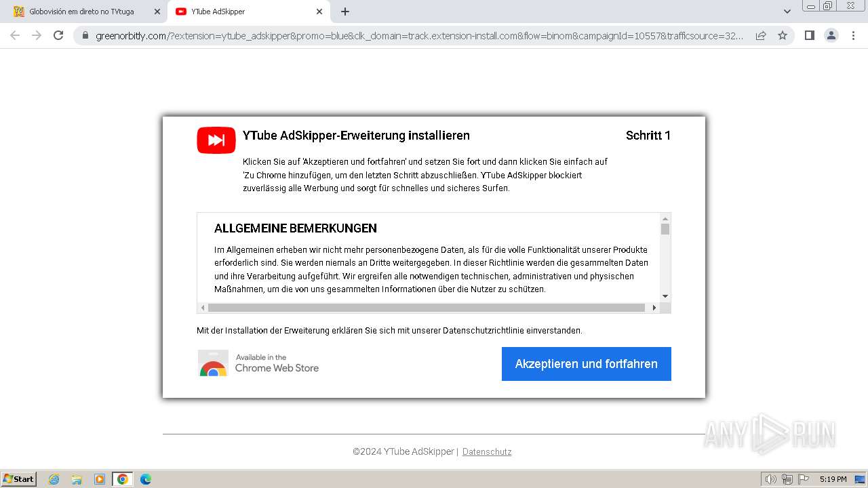Click the Chrome Web Store badge
The image size is (868, 488).
[x=258, y=363]
